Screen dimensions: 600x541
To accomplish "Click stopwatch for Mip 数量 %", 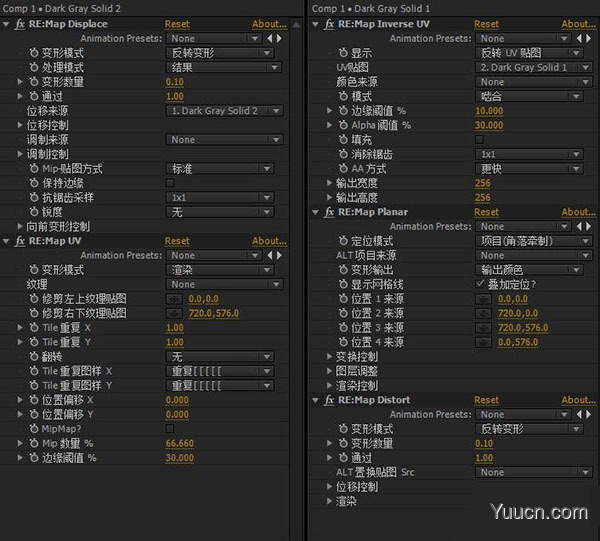I will tap(34, 443).
